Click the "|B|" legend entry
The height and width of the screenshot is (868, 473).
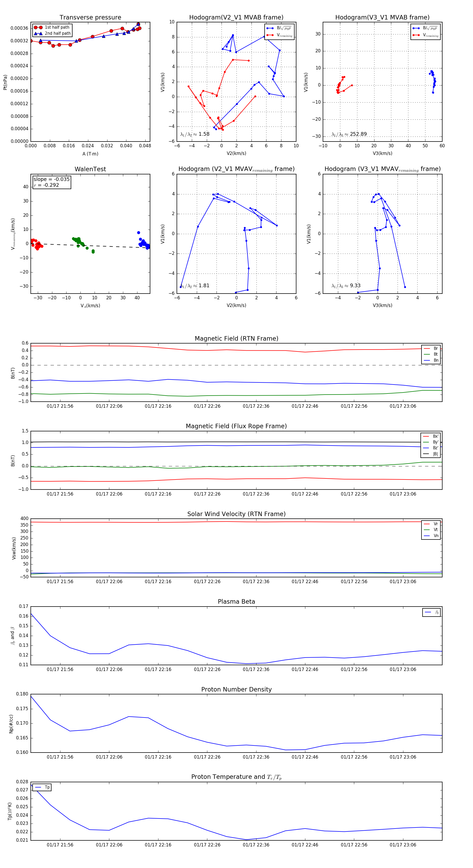pyautogui.click(x=431, y=454)
